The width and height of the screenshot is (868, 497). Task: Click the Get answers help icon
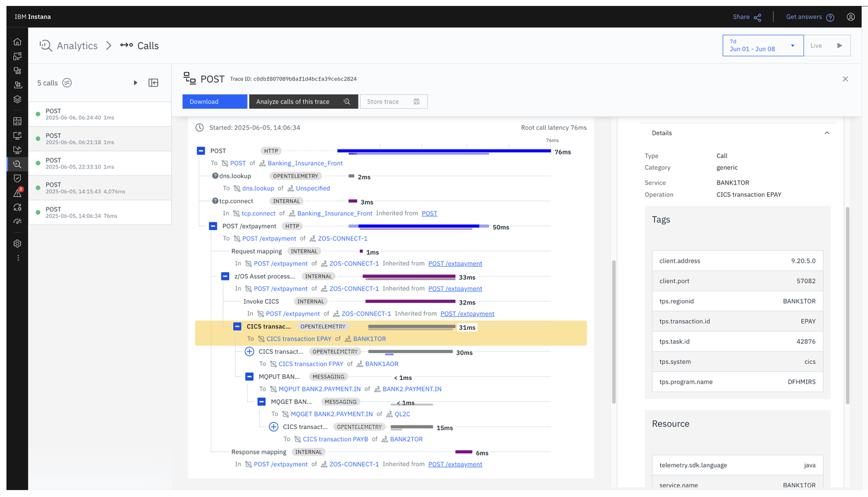coord(830,17)
